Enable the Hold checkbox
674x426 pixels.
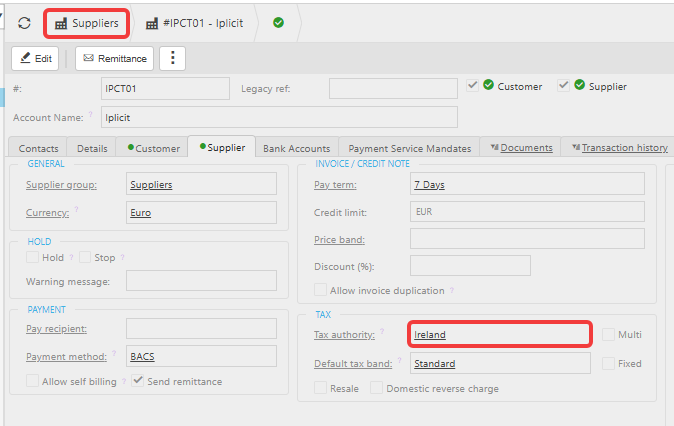coord(32,257)
